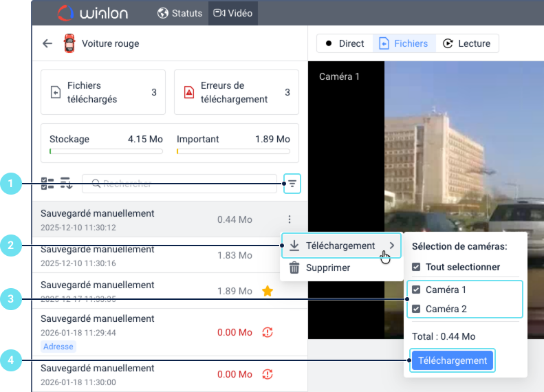
Task: Retry download for the file with Adresse tag
Action: (268, 332)
